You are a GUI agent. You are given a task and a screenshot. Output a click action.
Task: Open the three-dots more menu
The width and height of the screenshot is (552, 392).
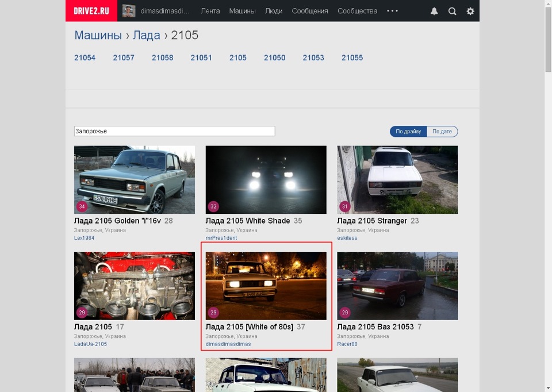392,11
